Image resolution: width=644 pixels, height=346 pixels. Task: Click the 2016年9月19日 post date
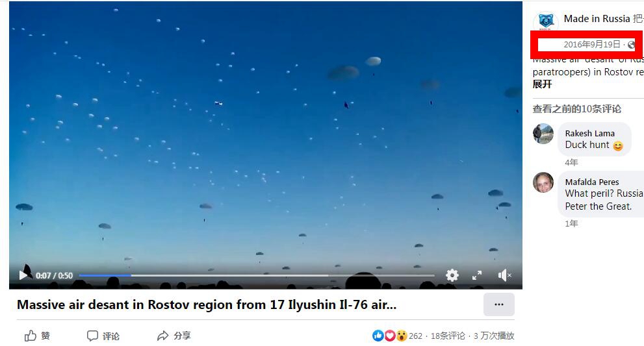coord(592,44)
